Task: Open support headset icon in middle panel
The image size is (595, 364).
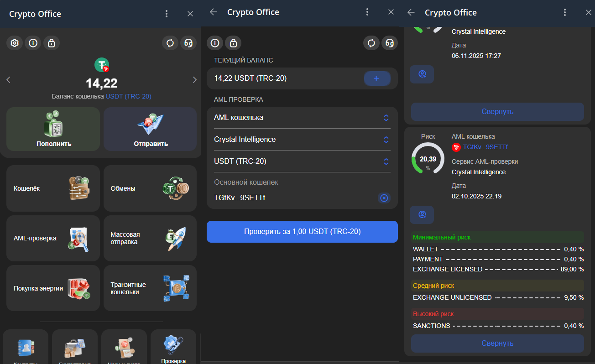Action: (x=390, y=43)
